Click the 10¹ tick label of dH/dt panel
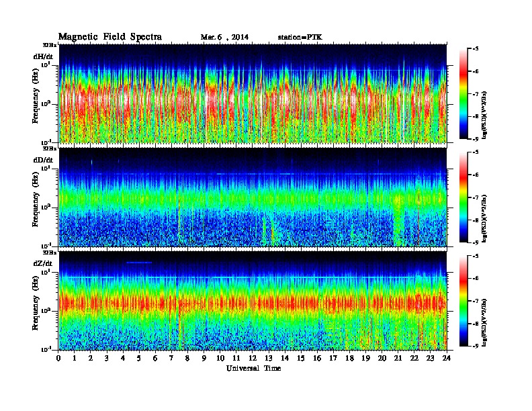The height and width of the screenshot is (411, 532). tap(46, 64)
